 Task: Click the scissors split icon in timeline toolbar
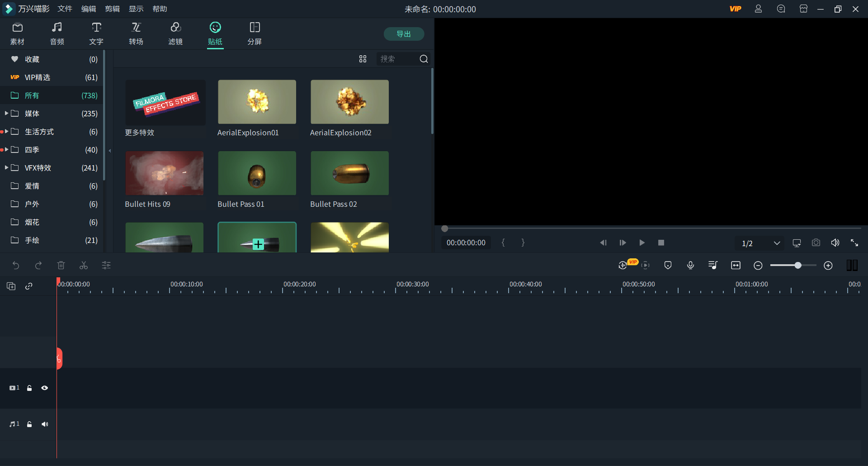84,266
